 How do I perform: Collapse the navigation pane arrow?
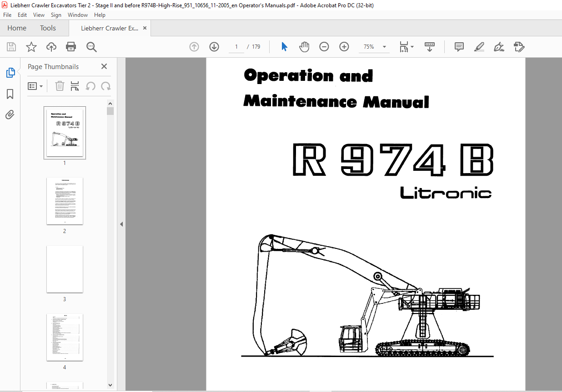pyautogui.click(x=121, y=224)
